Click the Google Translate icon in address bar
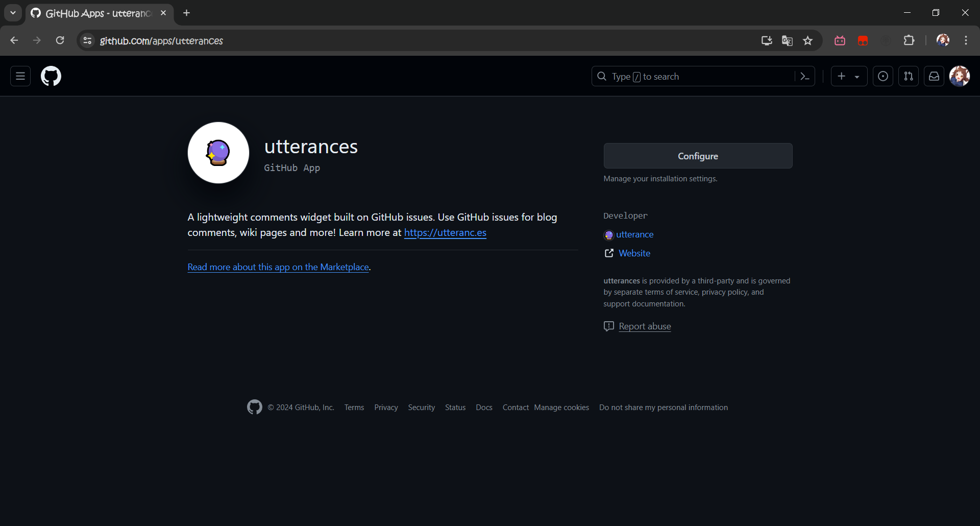This screenshot has width=980, height=526. tap(787, 41)
